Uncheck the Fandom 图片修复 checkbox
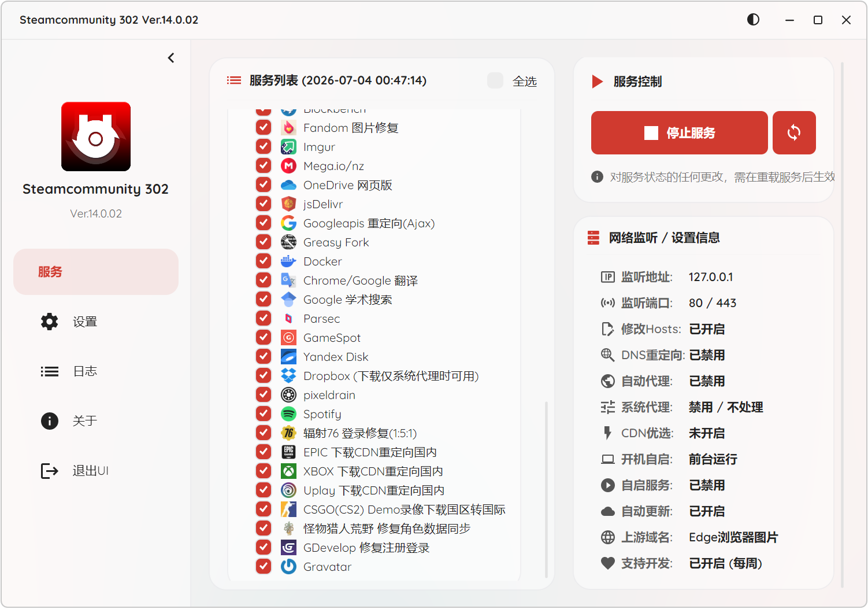 (x=264, y=128)
